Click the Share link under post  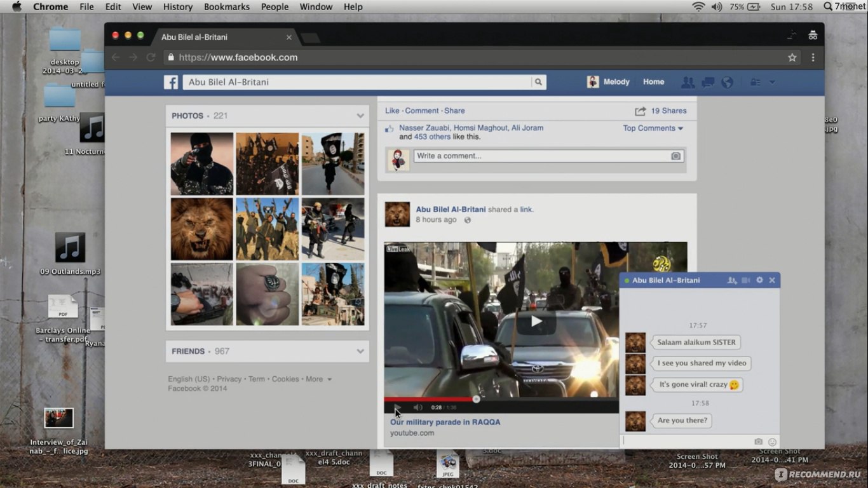454,111
